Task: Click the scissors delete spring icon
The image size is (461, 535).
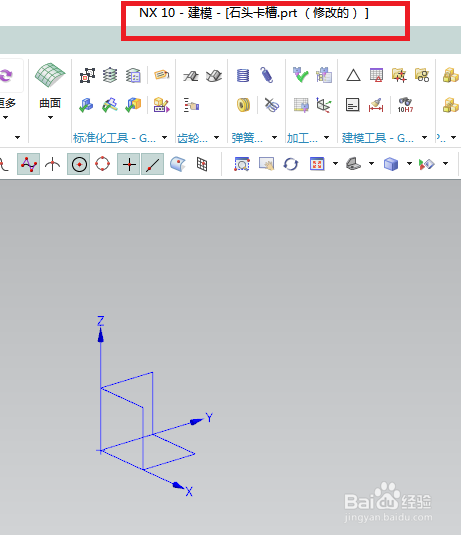Action: tap(272, 105)
